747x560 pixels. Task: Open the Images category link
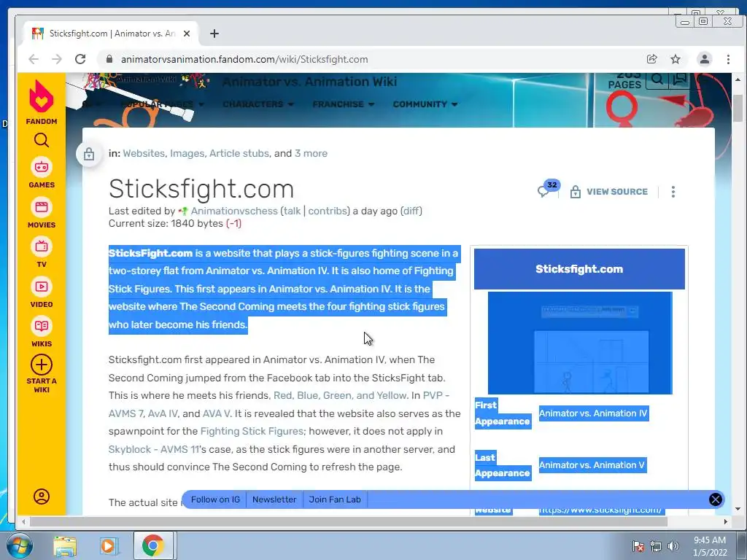187,153
